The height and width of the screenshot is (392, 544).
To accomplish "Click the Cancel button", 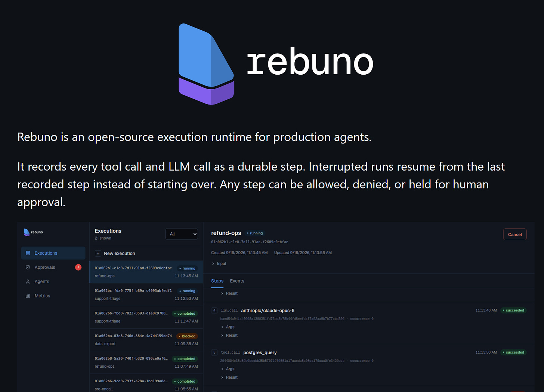I will 515,234.
